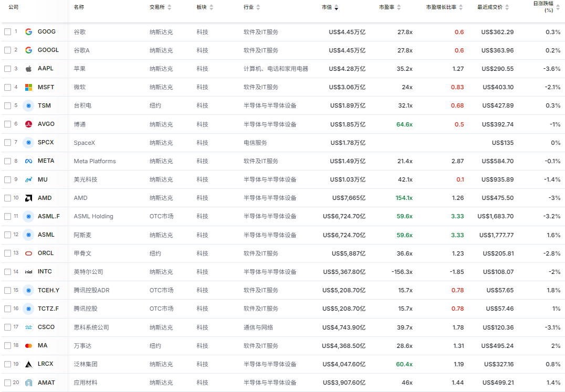Click the name 台积电
The image size is (565, 392).
[x=82, y=106]
